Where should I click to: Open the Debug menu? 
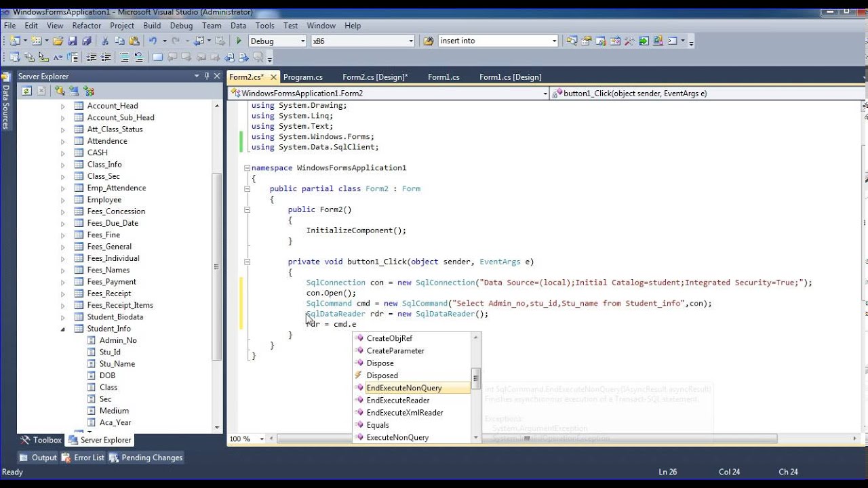(181, 26)
